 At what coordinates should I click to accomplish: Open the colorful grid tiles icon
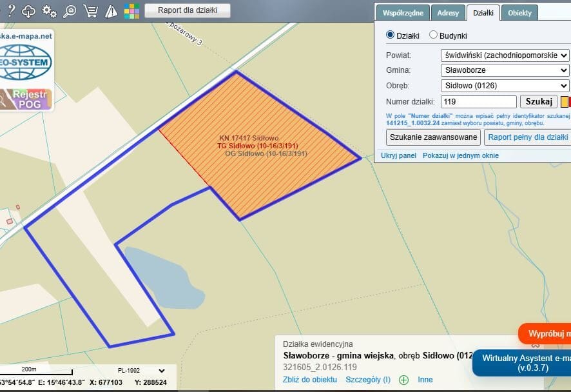pyautogui.click(x=131, y=10)
